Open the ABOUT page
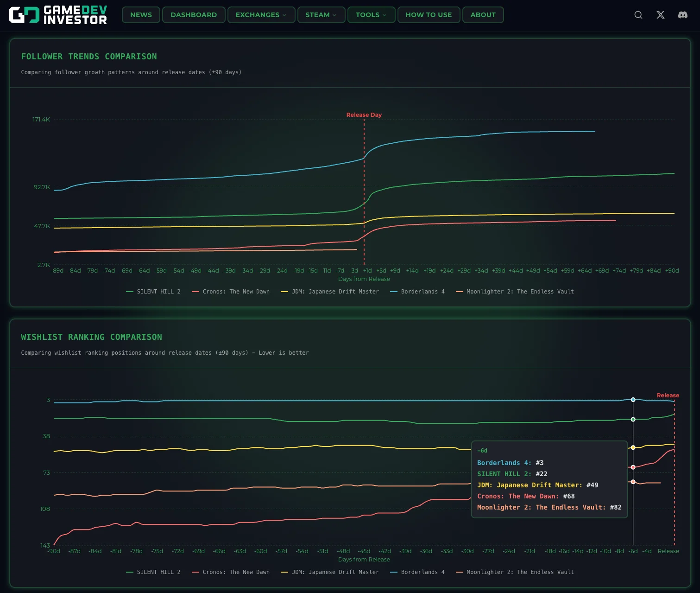 (x=483, y=14)
